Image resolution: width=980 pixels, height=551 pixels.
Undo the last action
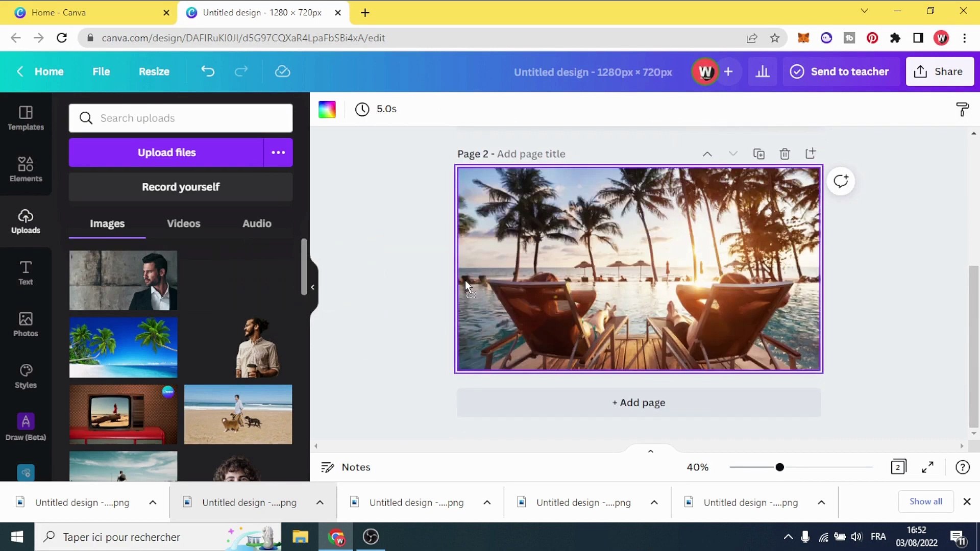[207, 71]
